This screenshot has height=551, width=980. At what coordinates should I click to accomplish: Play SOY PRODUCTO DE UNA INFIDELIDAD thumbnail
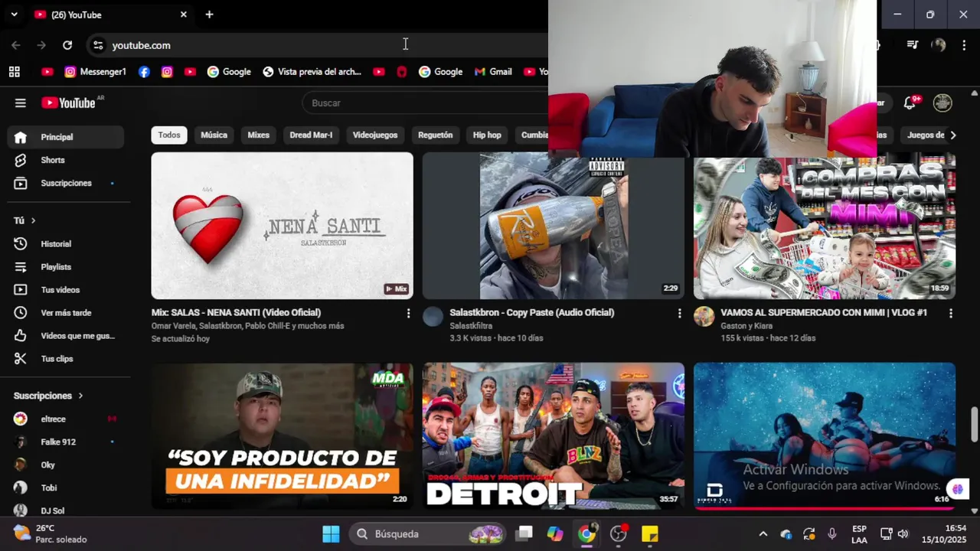[x=282, y=436]
